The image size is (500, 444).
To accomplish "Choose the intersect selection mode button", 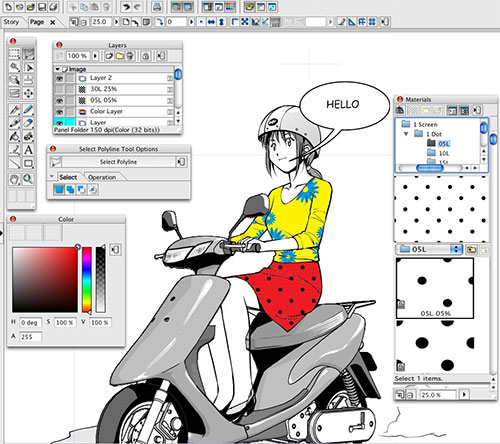I will pos(93,190).
